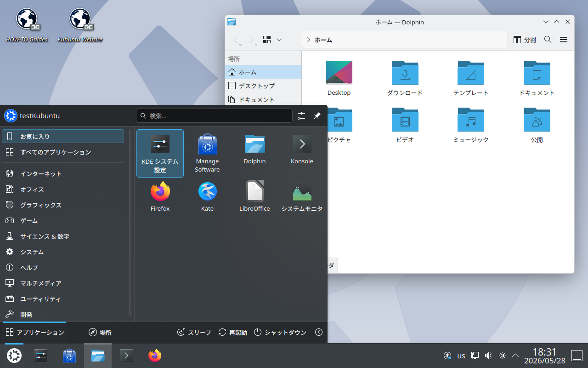Viewport: 588px width, 368px height.
Task: Click the Dolphin window taskbar icon
Action: 98,356
